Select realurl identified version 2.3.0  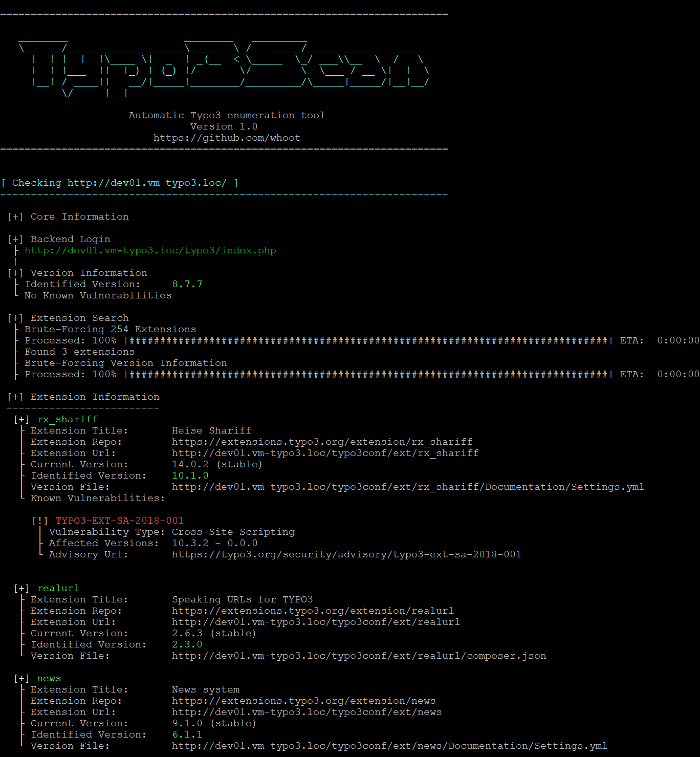(x=187, y=644)
